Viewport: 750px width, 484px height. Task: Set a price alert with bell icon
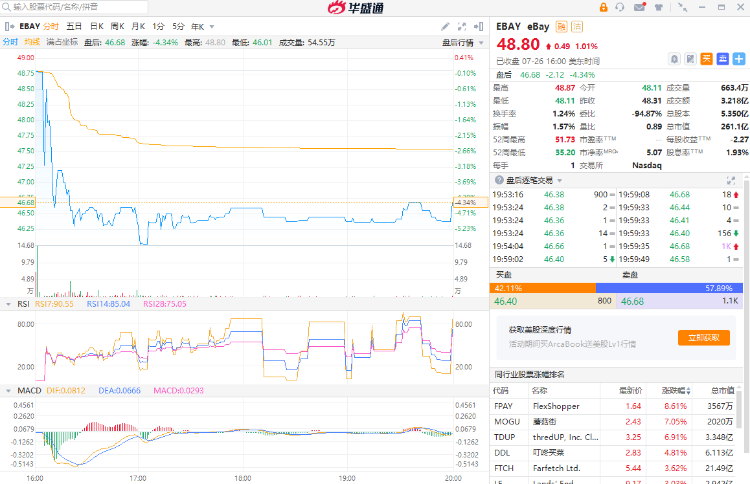click(x=674, y=59)
